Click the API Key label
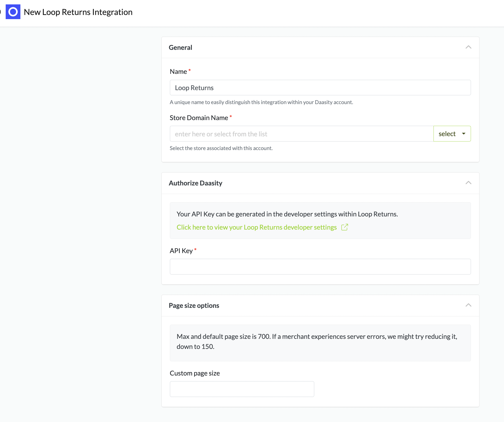Viewport: 504px width, 422px height. [x=181, y=251]
